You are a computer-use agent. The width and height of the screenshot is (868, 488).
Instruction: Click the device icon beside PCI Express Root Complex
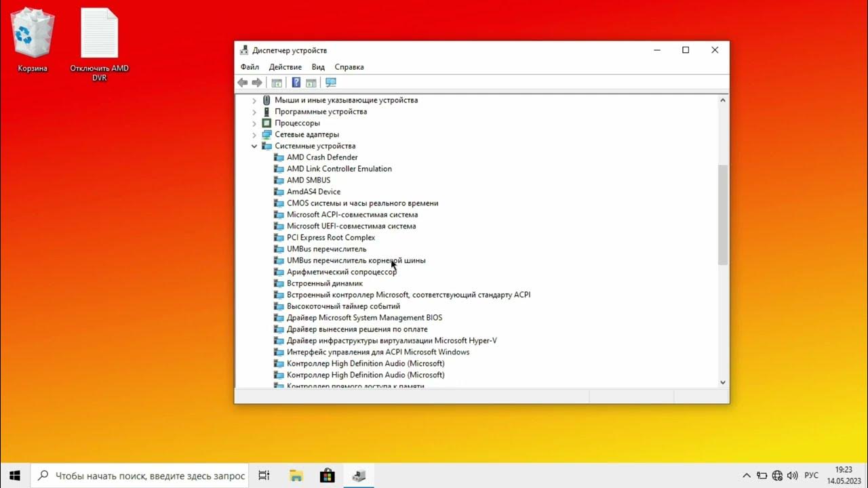279,237
